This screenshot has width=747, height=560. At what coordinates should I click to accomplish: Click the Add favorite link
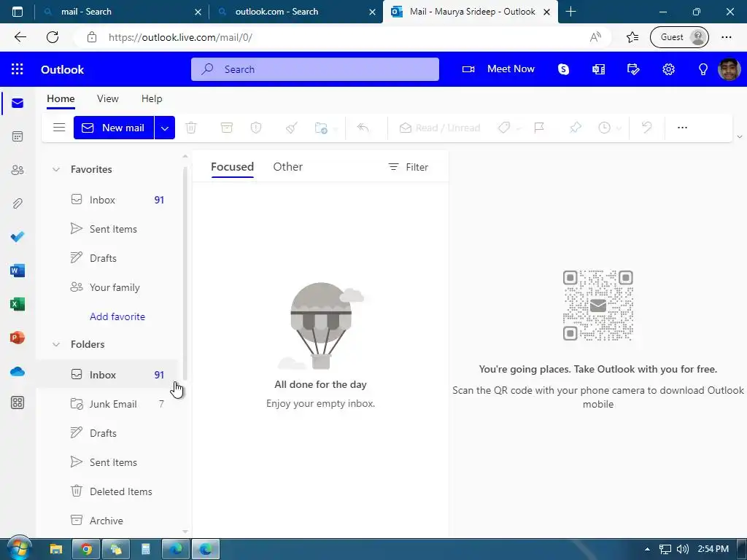[117, 316]
